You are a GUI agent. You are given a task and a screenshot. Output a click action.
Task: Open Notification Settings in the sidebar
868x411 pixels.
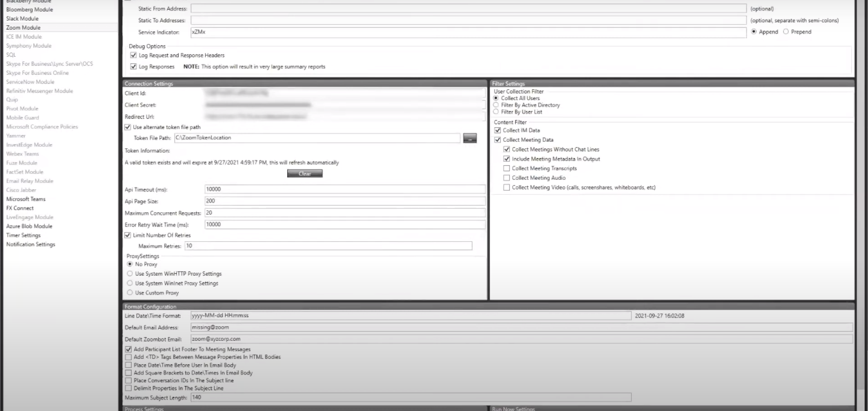30,244
